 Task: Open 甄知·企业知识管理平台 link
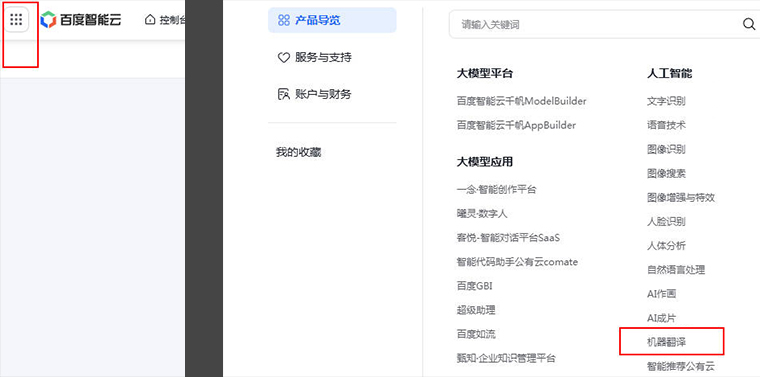506,359
